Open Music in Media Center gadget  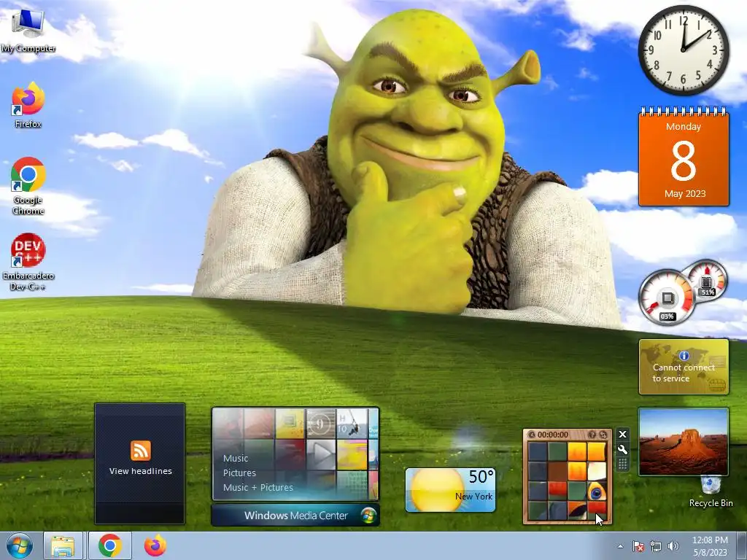click(236, 458)
